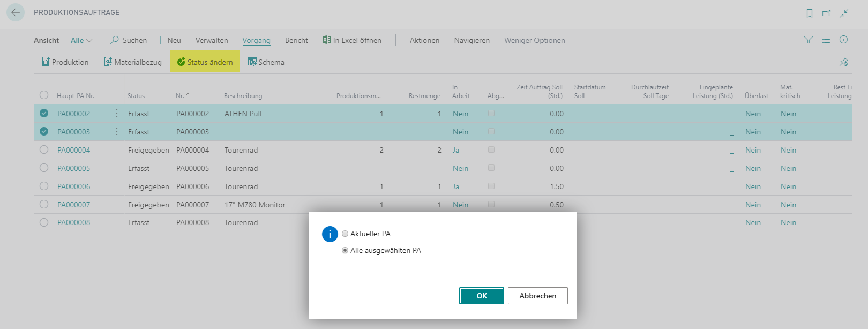
Task: Open the PA000008 link
Action: point(74,222)
